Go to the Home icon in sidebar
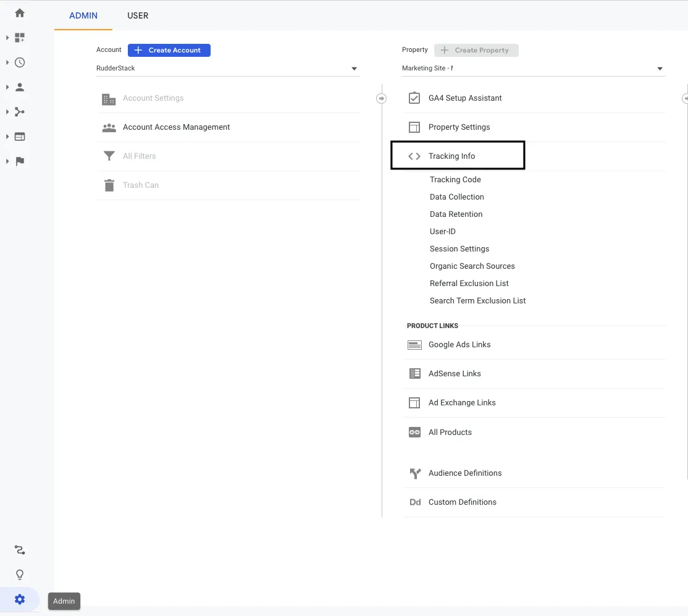Screen dimensions: 688x616 pyautogui.click(x=20, y=13)
